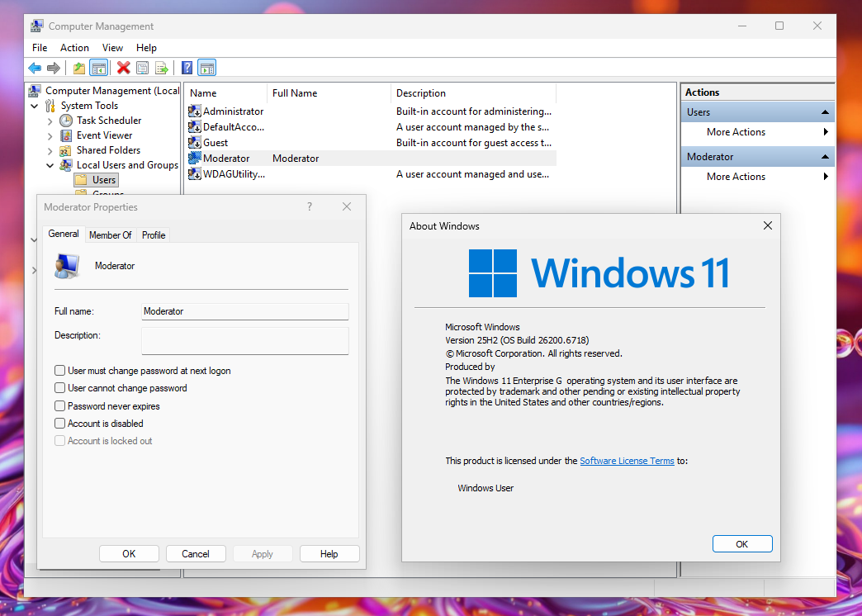Click the Event Viewer log icon

(66, 135)
